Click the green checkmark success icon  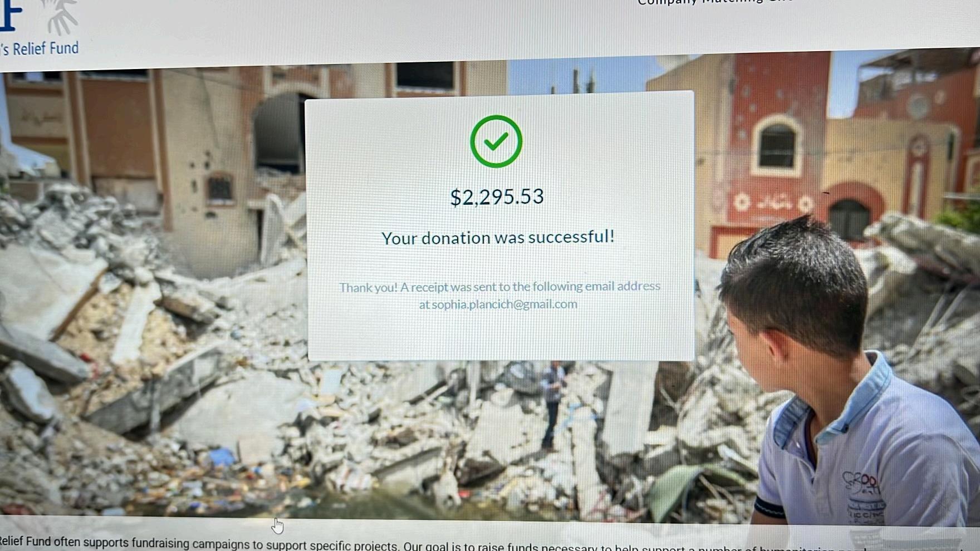pos(496,141)
